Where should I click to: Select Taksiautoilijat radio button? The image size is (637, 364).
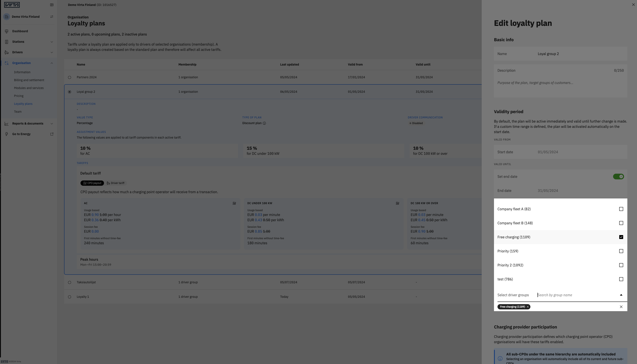pos(70,282)
